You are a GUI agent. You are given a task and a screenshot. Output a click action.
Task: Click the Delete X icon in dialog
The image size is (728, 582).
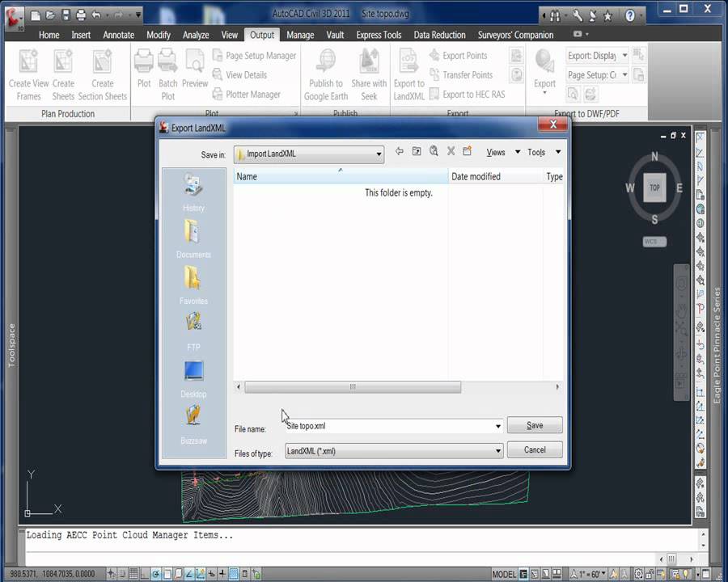(451, 151)
